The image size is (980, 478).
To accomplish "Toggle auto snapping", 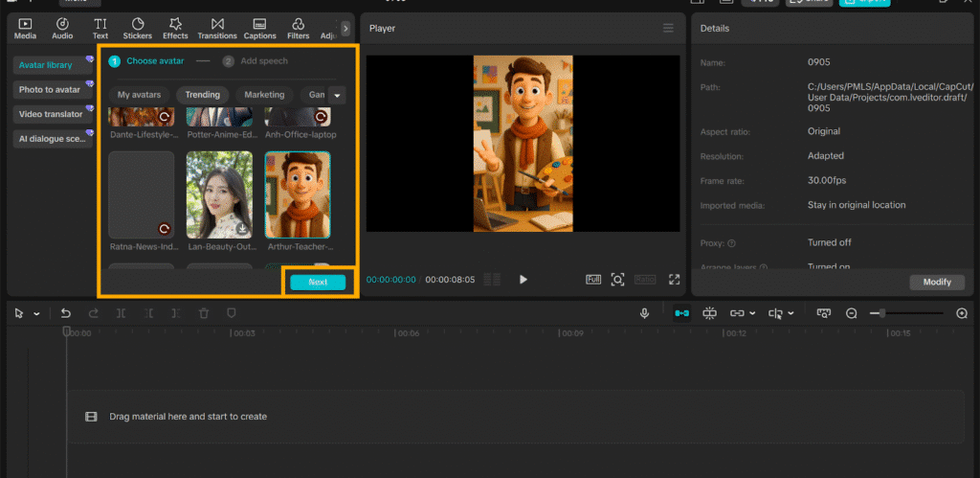I will (x=709, y=313).
